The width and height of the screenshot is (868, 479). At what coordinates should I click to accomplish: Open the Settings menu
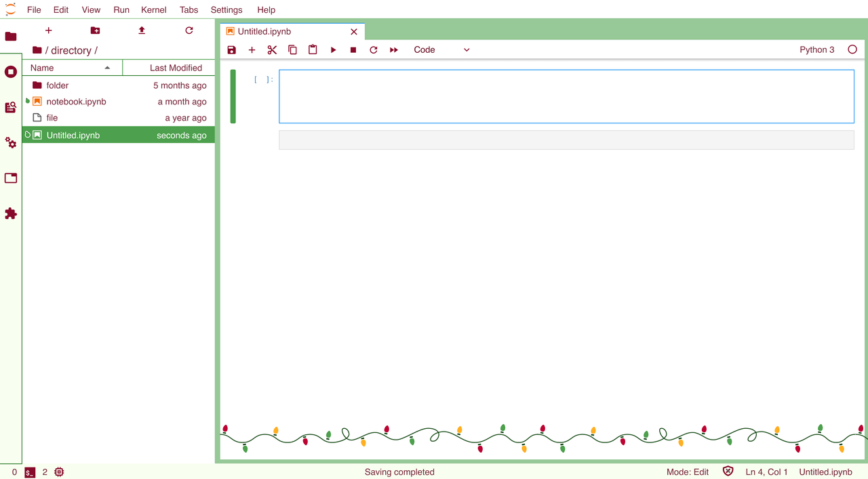point(226,10)
